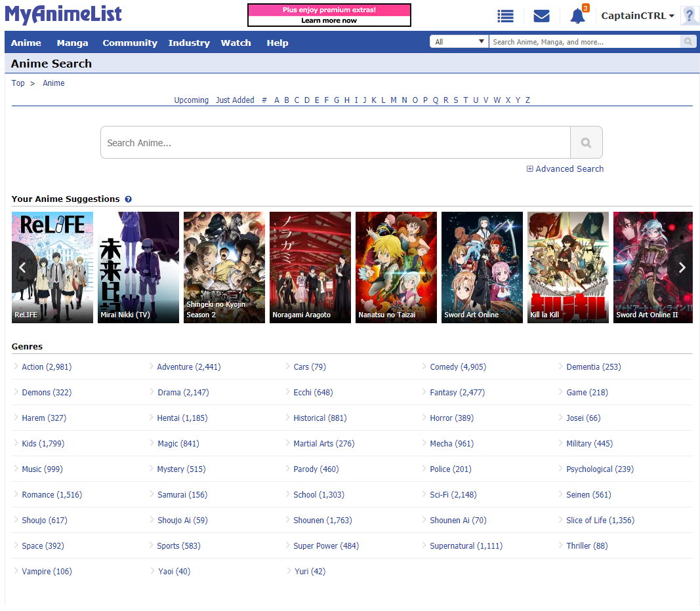700x611 pixels.
Task: Click the Search Anime text field
Action: point(335,143)
